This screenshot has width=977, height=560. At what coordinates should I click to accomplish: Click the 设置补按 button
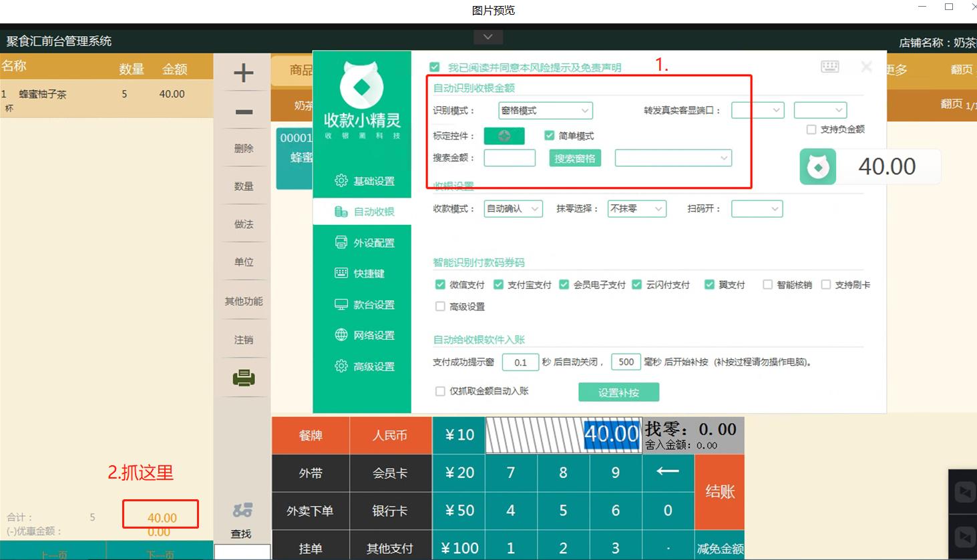click(619, 392)
